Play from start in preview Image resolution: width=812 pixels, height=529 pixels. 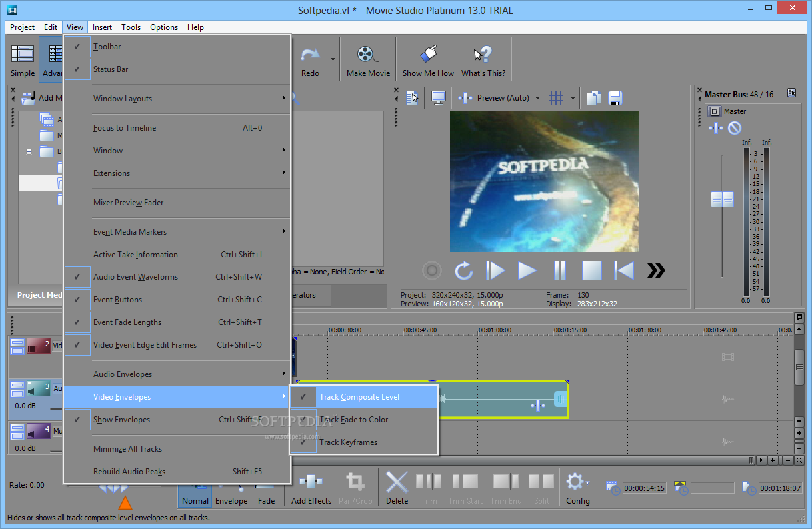[x=495, y=270]
